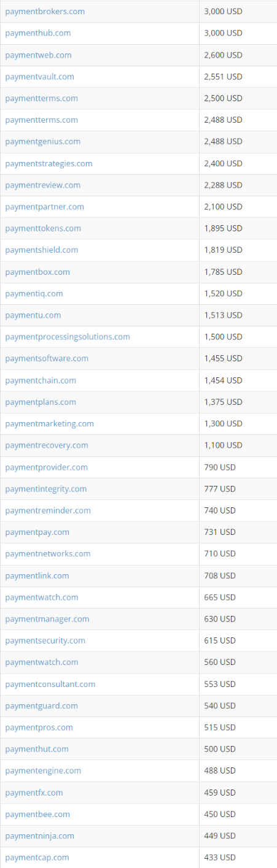This screenshot has width=277, height=868.
Task: Open paymentiq.com link
Action: click(x=34, y=294)
